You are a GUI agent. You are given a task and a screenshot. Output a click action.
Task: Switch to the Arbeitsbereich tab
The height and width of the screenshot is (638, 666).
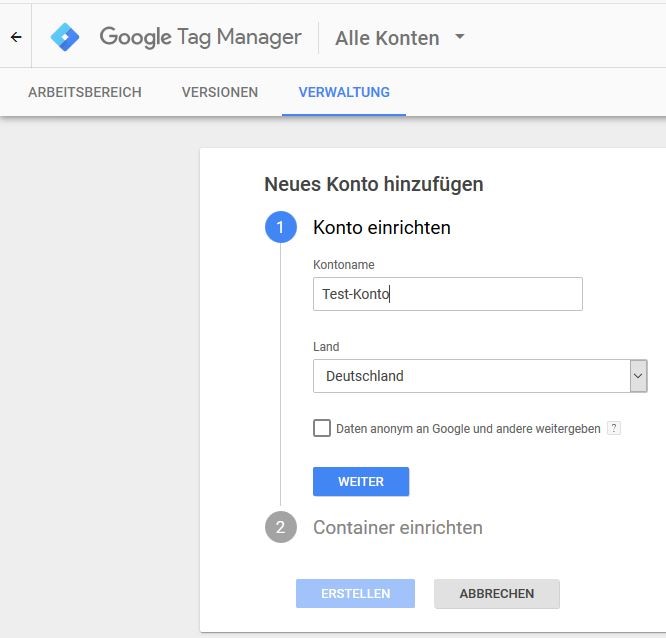[85, 92]
